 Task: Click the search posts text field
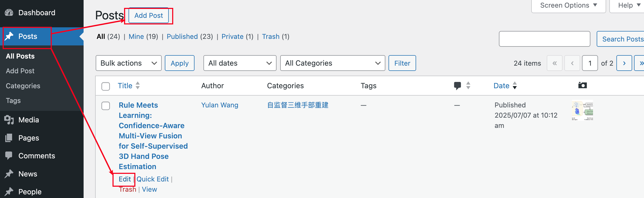pos(544,39)
